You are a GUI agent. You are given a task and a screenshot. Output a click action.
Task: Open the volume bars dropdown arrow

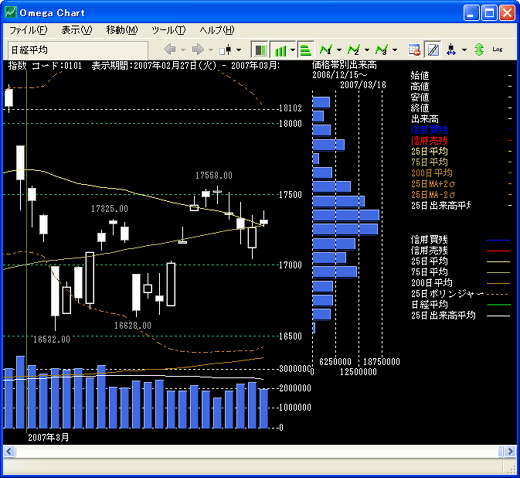coord(292,50)
